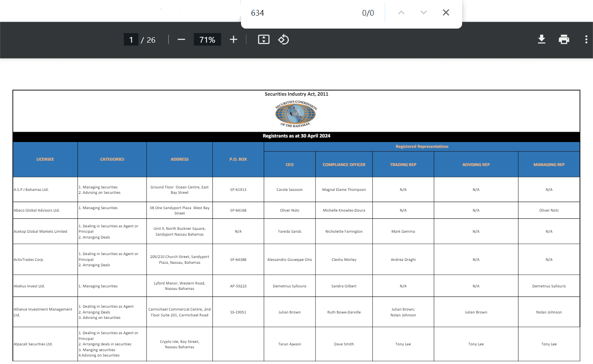Click the Registered Representatives header
Image resolution: width=593 pixels, height=364 pixels.
tap(422, 147)
